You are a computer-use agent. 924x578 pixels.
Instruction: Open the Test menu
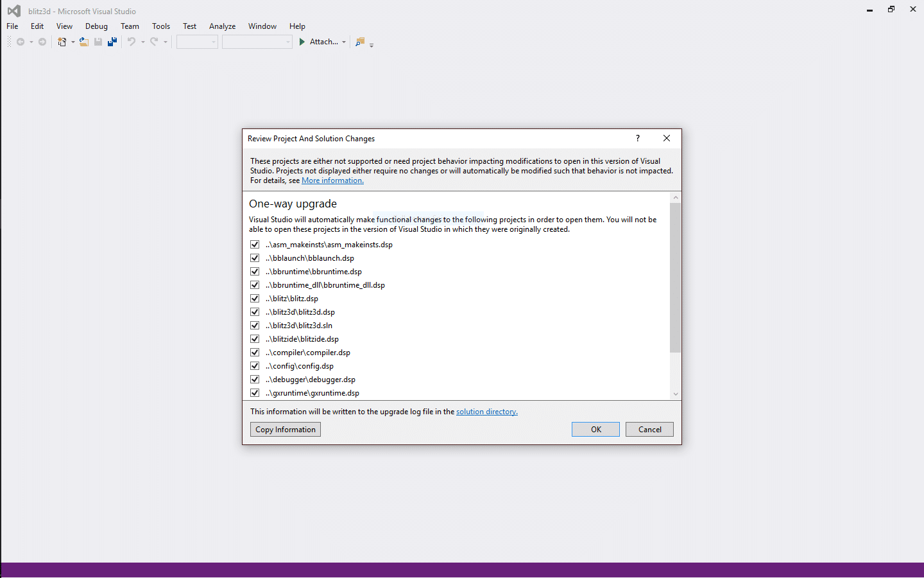(189, 26)
